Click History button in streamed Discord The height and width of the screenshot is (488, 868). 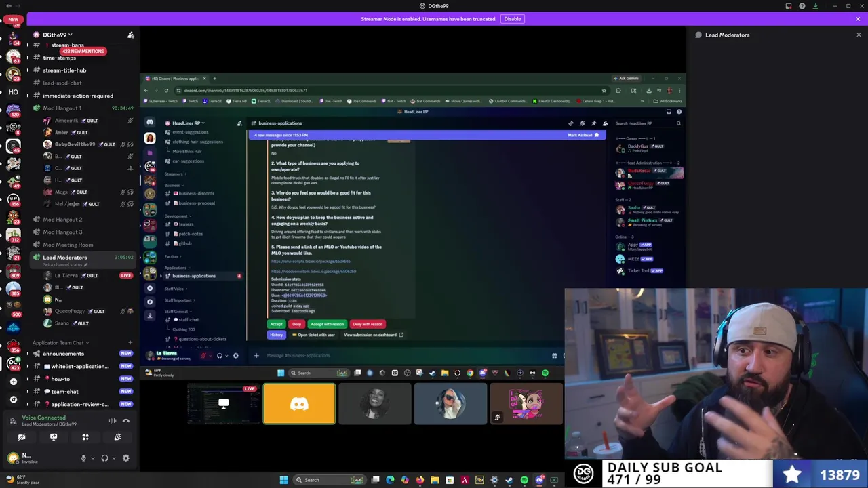276,335
